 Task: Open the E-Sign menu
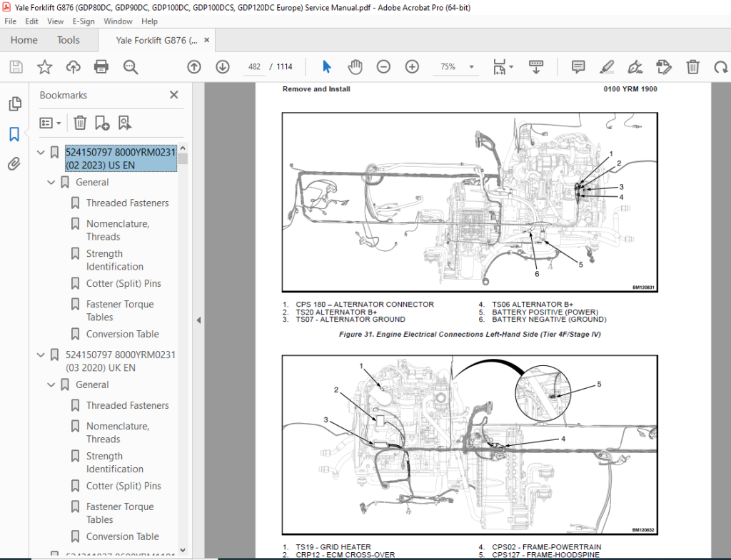click(x=84, y=21)
